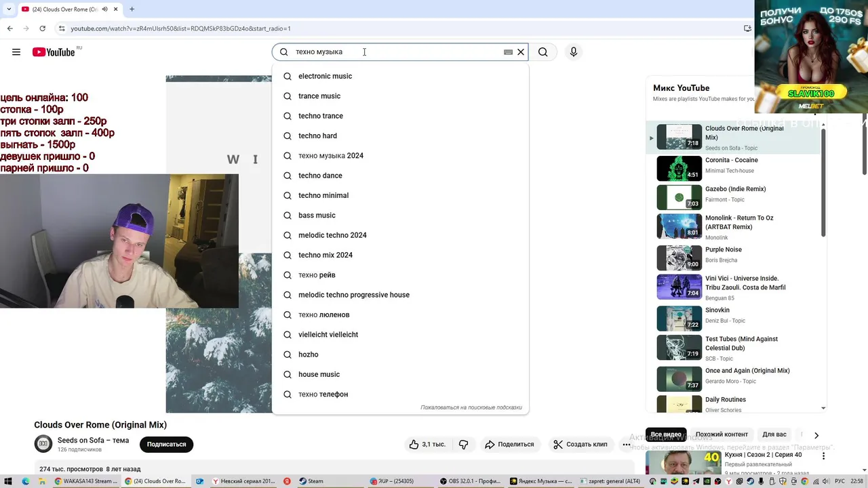Mute the tab via the speaker icon
This screenshot has width=868, height=488.
point(104,9)
